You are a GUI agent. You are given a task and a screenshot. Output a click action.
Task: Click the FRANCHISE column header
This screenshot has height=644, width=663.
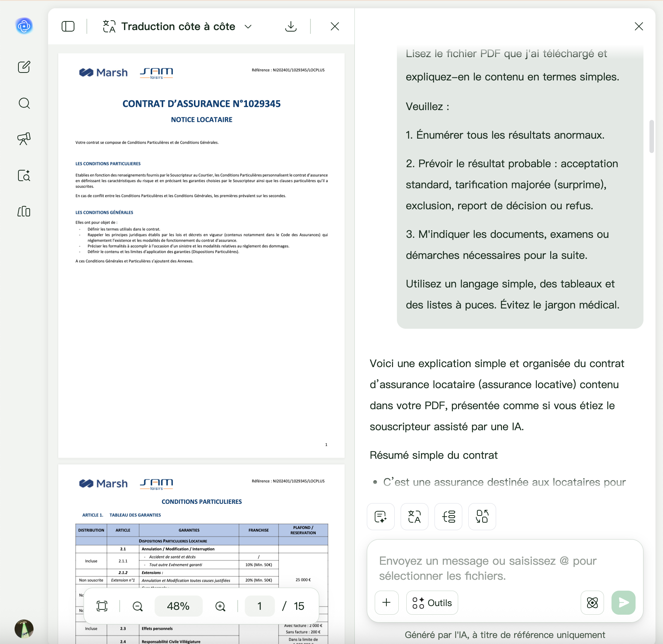click(x=259, y=530)
